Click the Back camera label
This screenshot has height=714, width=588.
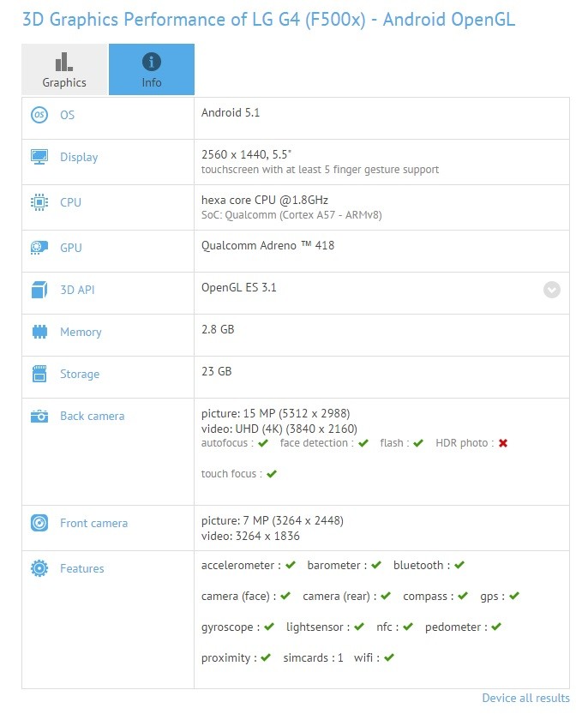click(x=92, y=416)
